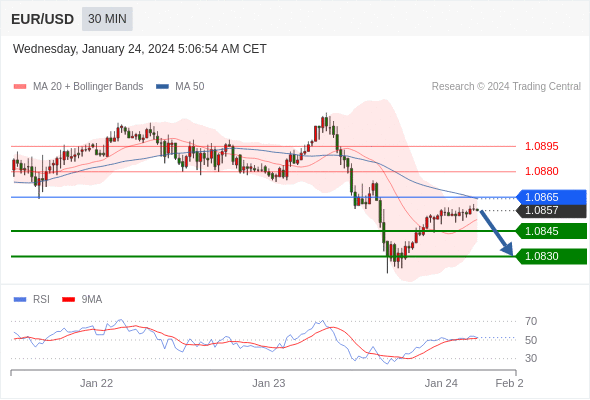
Task: Click the RSI 30 level label
Action: [x=531, y=358]
